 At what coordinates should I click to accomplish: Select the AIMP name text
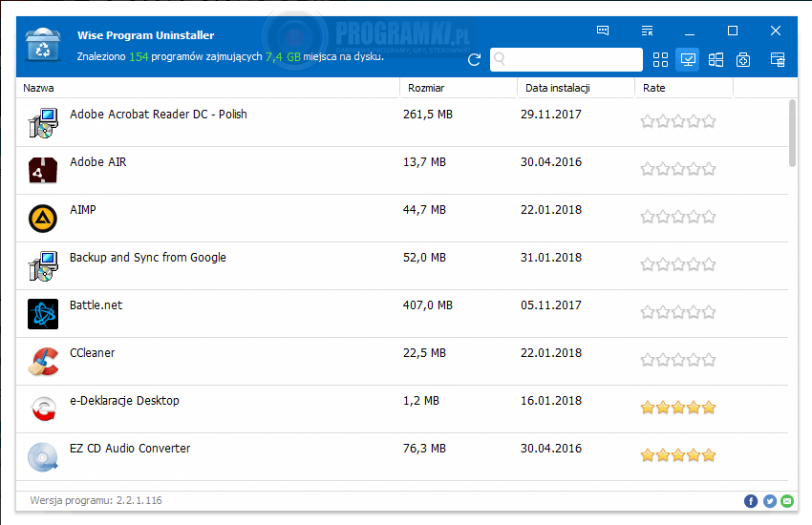click(x=83, y=209)
